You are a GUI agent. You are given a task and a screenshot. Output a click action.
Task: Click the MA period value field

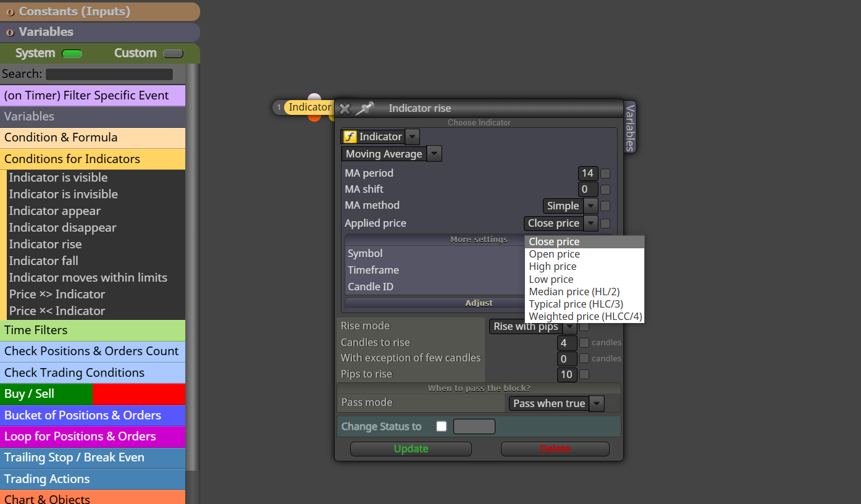point(588,174)
